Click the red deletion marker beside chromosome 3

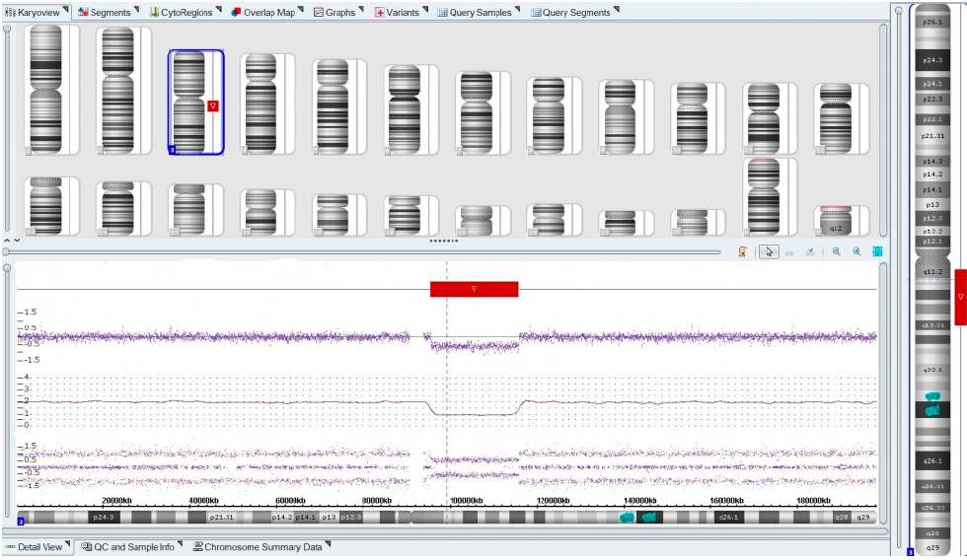point(213,105)
